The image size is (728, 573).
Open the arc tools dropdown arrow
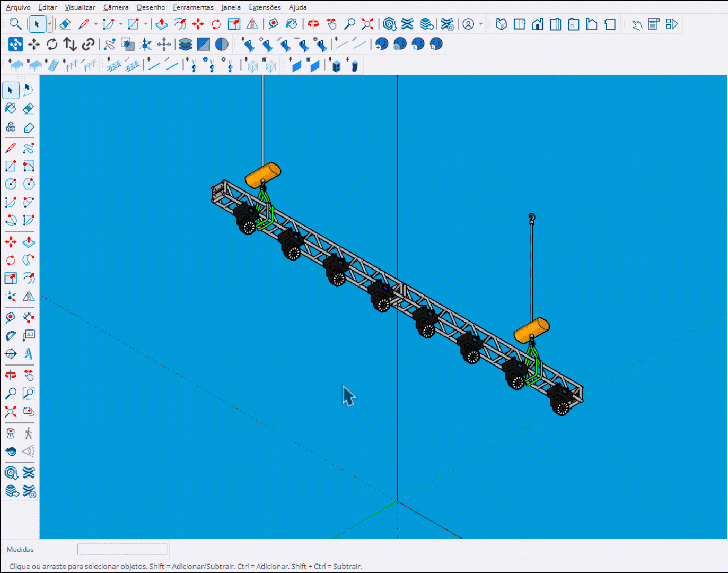(x=121, y=24)
